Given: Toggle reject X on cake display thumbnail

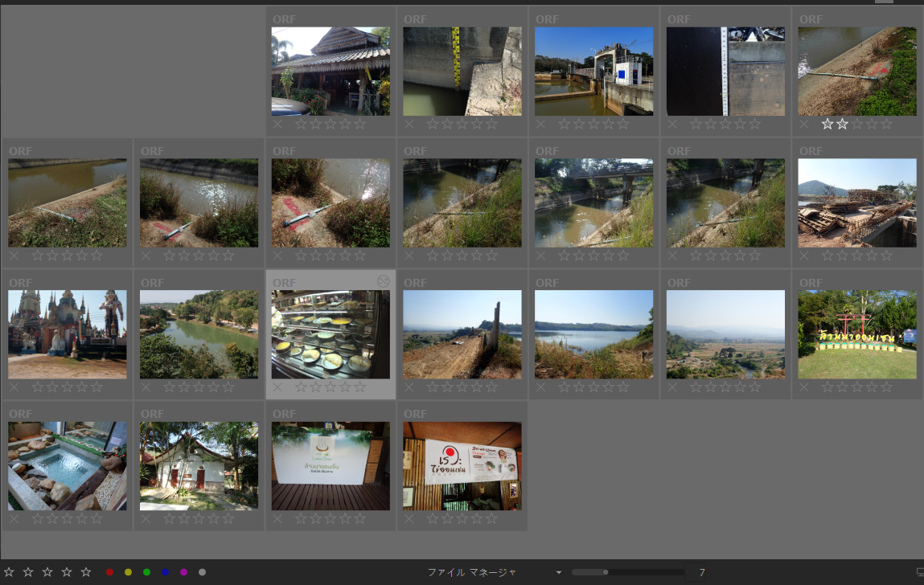Looking at the screenshot, I should (277, 387).
